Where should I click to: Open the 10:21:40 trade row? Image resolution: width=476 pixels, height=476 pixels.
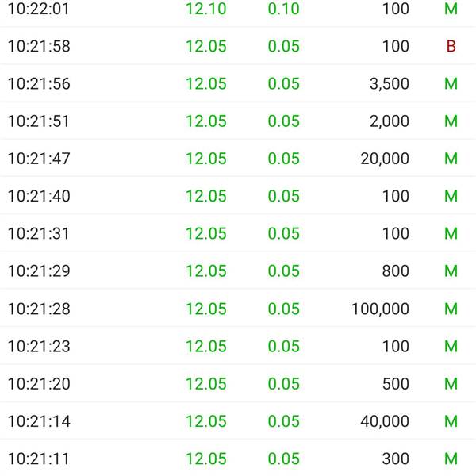(238, 196)
